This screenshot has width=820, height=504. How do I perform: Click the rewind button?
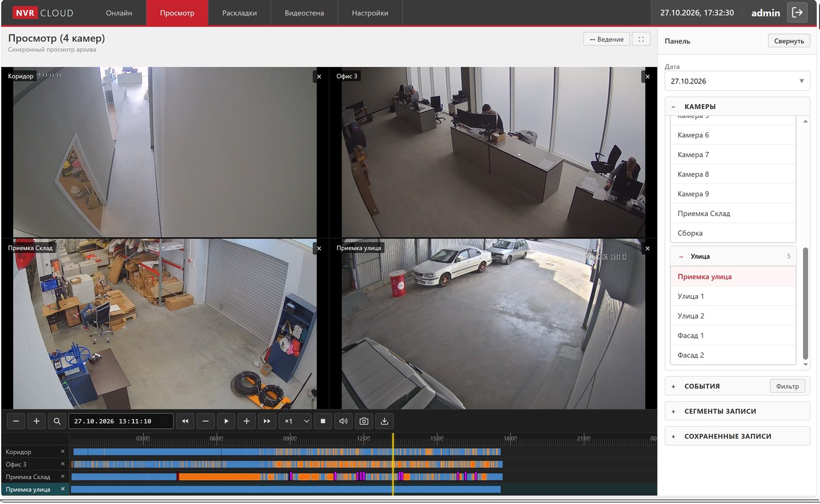click(x=185, y=421)
